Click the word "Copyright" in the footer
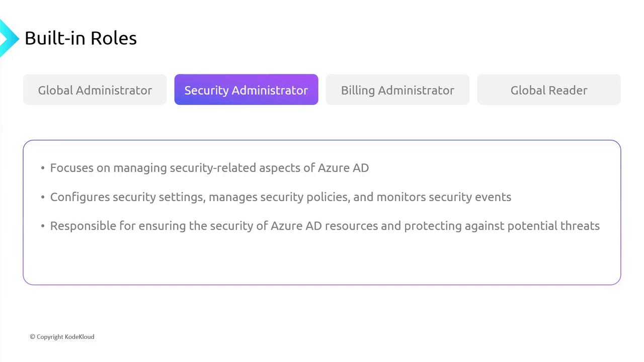Screen dimensions: 644x362 tap(50, 337)
